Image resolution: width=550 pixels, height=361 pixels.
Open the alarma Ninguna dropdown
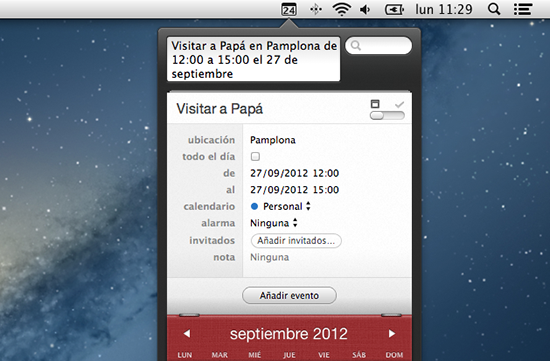coord(274,223)
